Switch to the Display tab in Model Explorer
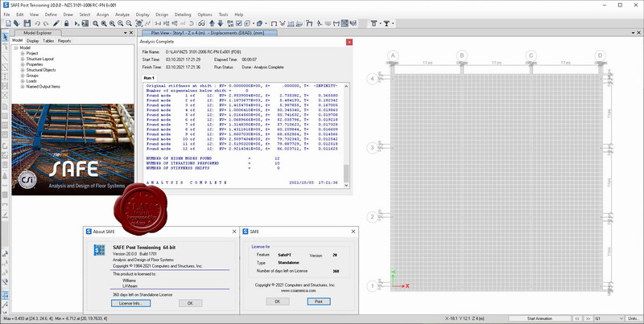 pos(33,41)
